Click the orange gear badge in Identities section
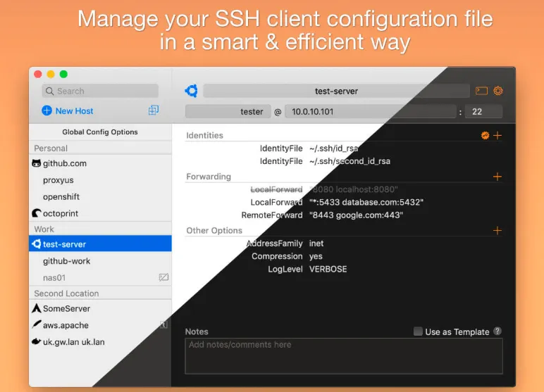Image resolution: width=544 pixels, height=392 pixels. (x=485, y=135)
